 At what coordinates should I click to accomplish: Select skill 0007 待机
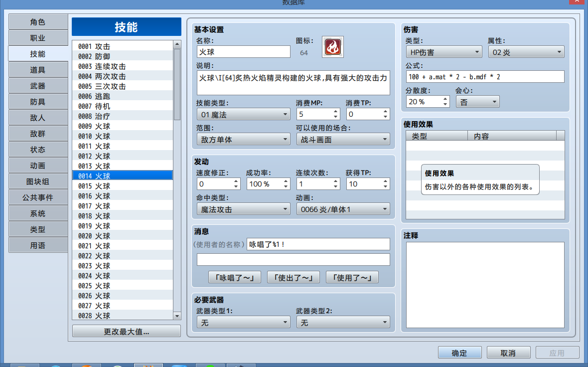[123, 106]
